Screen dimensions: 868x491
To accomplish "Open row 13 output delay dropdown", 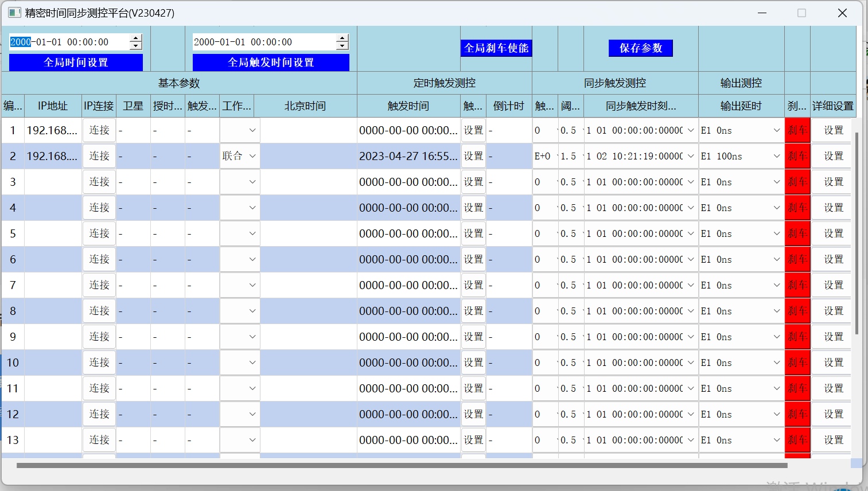I will [741, 440].
